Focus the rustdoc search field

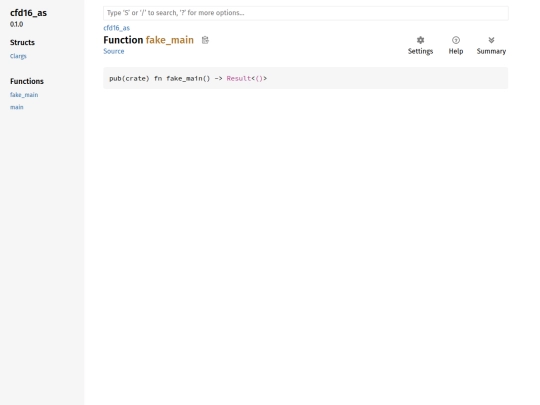click(305, 13)
